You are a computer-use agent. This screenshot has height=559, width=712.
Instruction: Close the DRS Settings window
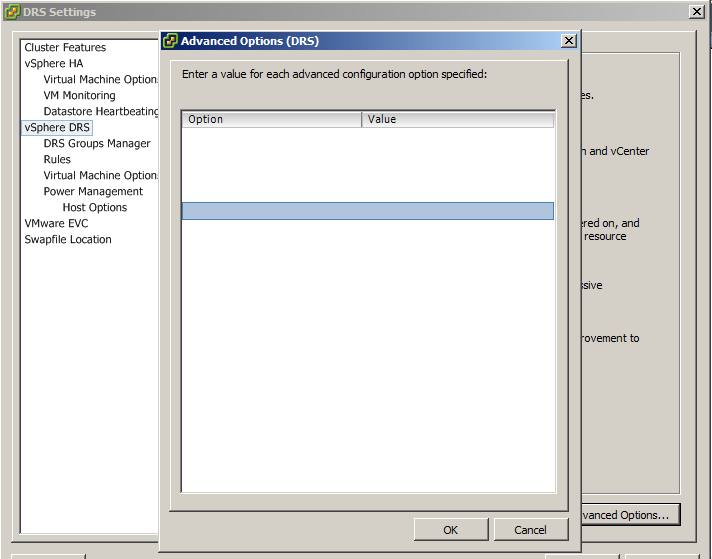697,11
